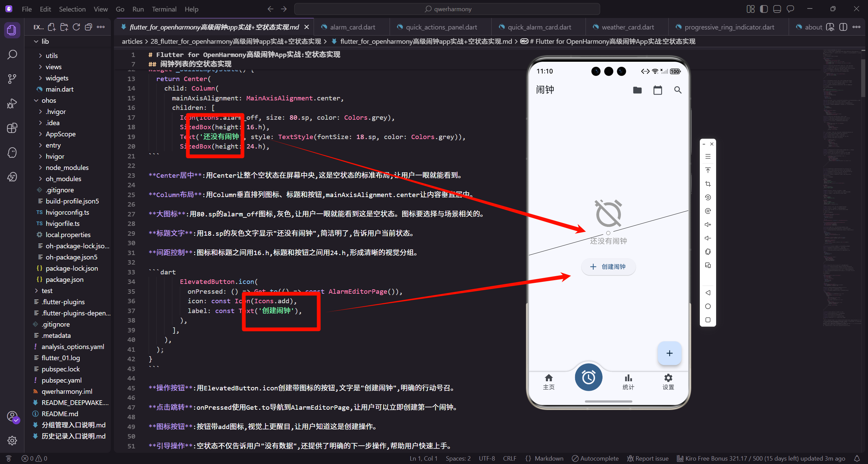Screen dimensions: 868x464
Task: Toggle the primary side bar layout
Action: tap(764, 9)
